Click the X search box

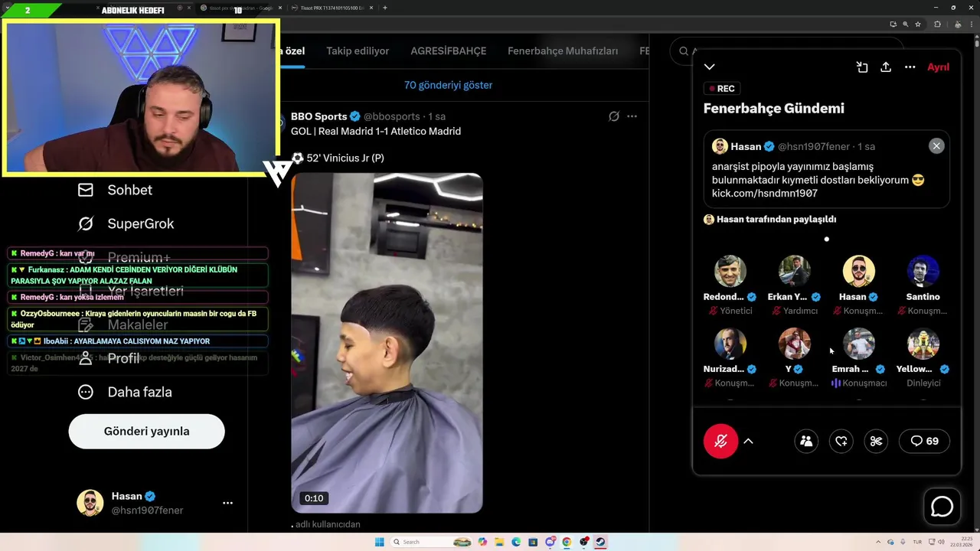tap(789, 51)
